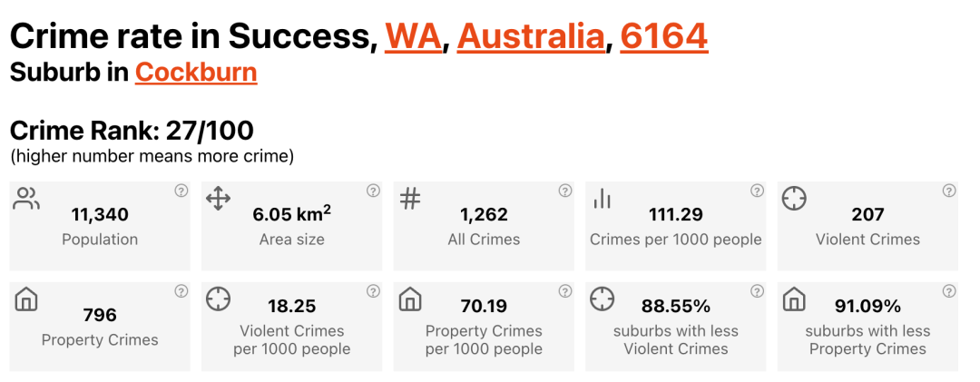Click the bar chart icon for crimes per 1000
Image resolution: width=980 pixels, height=382 pixels.
602,199
